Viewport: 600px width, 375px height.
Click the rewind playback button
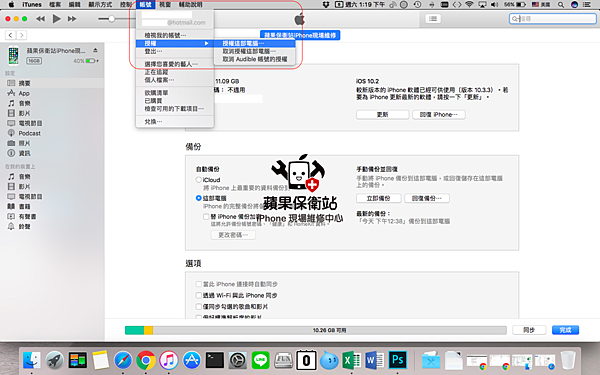41,19
